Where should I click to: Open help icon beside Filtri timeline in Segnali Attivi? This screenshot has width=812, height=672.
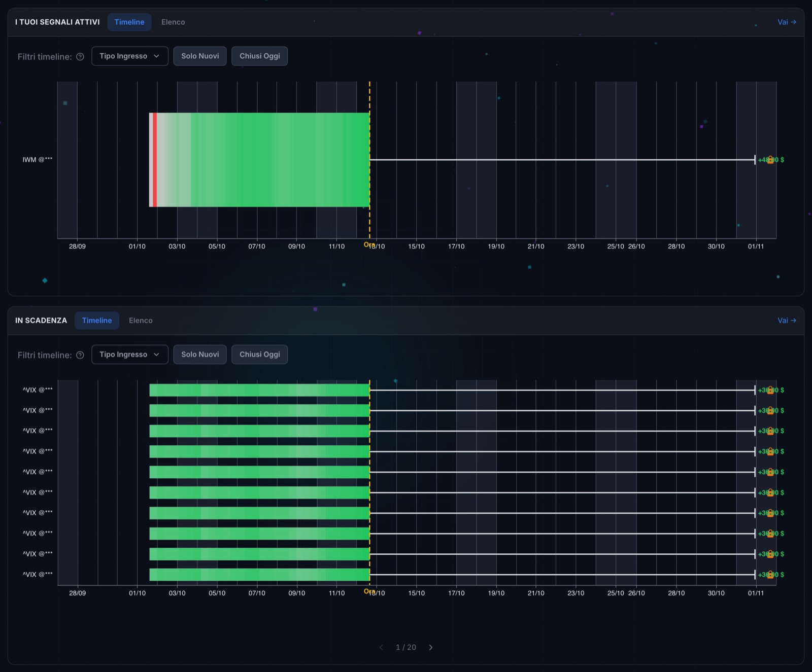80,57
